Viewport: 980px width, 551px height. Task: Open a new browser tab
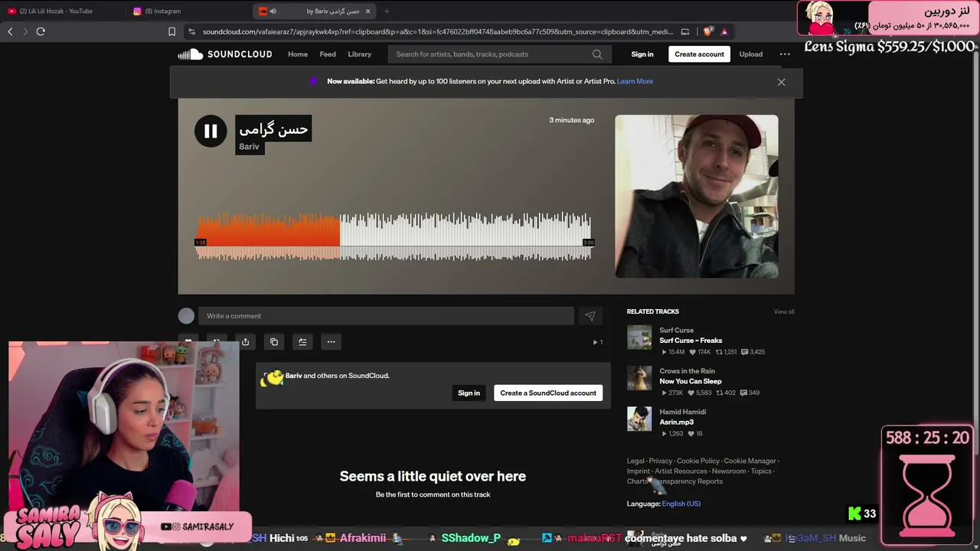tap(387, 11)
